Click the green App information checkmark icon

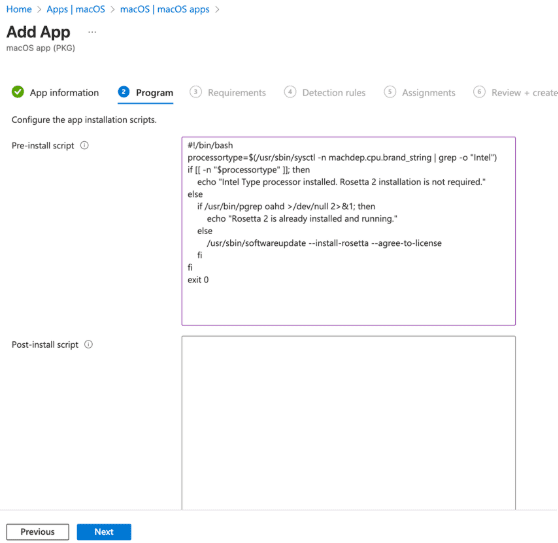click(x=18, y=92)
